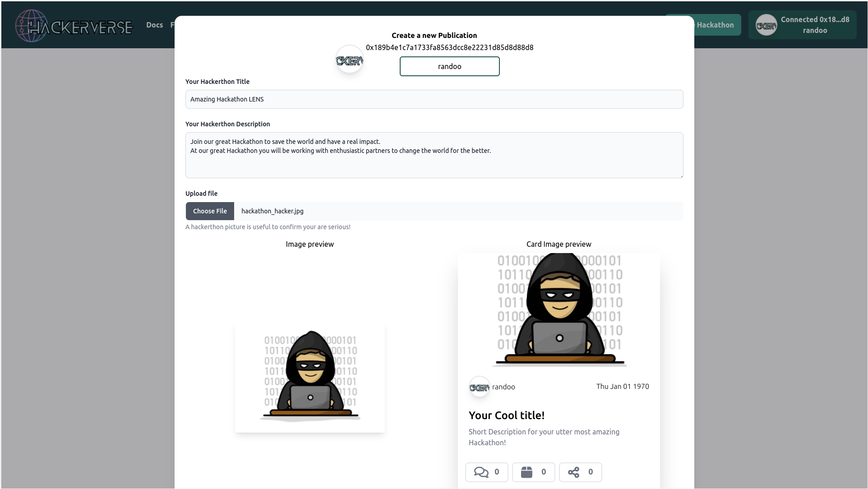Click the randoo author name on card
Viewport: 868px width, 489px height.
click(x=503, y=387)
